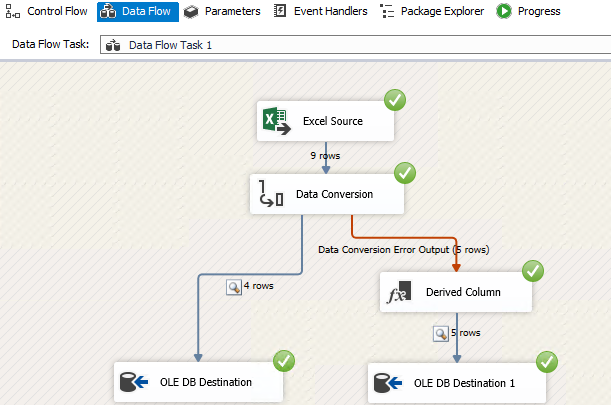Click the data viewer icon on 4 rows path
The image size is (611, 405).
click(234, 287)
